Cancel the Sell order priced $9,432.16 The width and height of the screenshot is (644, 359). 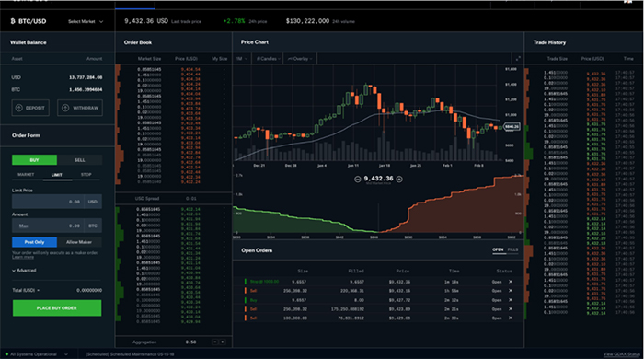coord(511,291)
